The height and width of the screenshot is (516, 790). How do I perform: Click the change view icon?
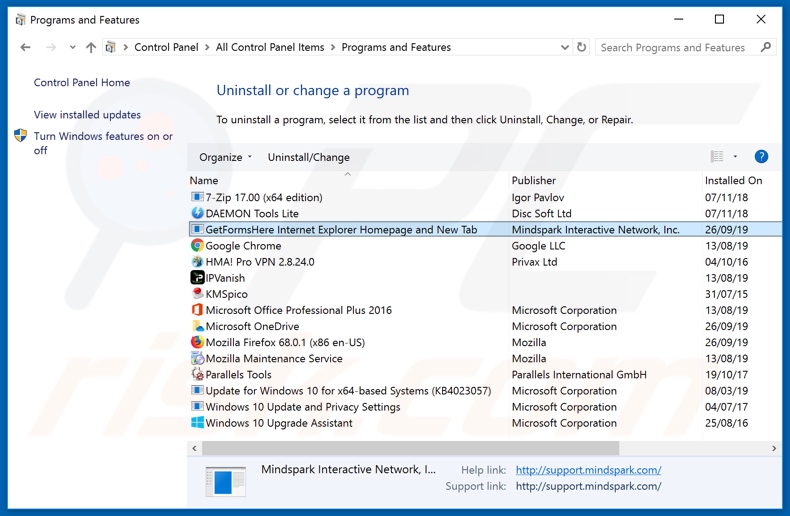point(717,157)
